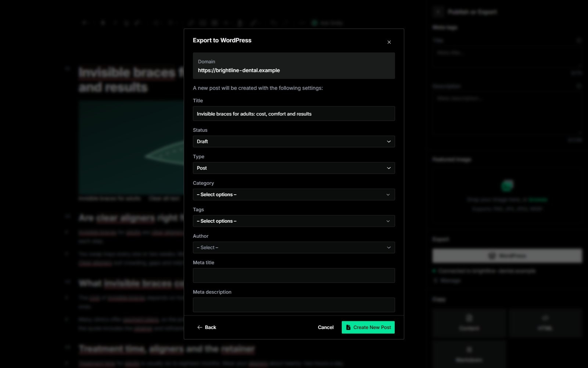
Task: Open the Type dropdown showing Post
Action: (x=294, y=168)
